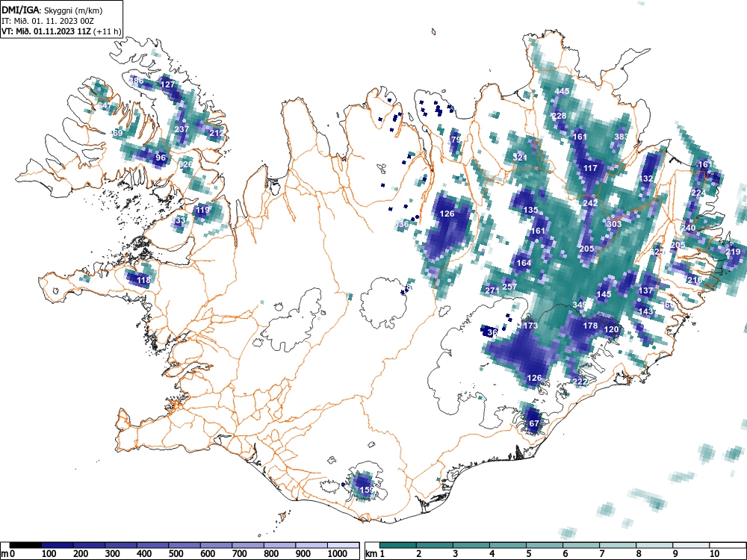Click the visibility value 159 in the south
The image size is (747, 560).
pos(367,490)
